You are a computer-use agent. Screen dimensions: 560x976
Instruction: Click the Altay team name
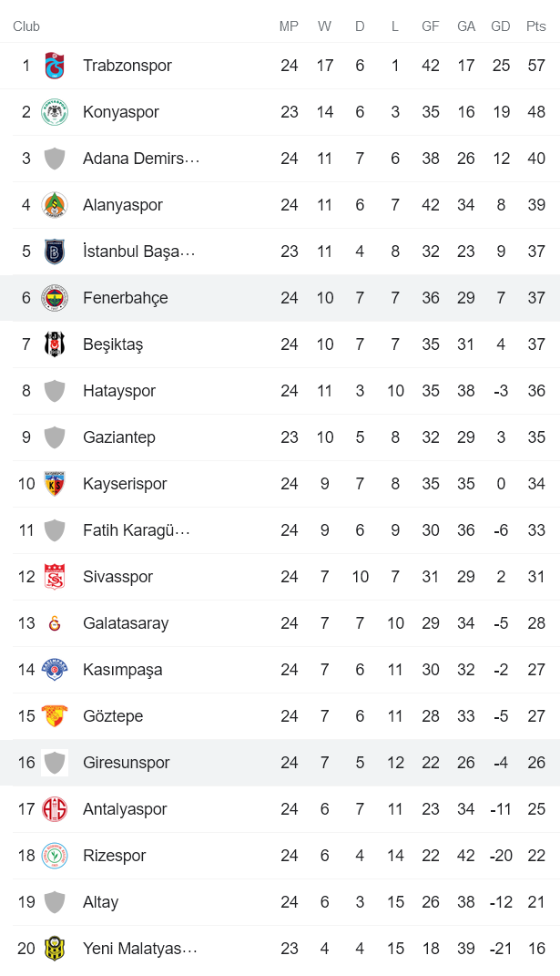tap(100, 901)
